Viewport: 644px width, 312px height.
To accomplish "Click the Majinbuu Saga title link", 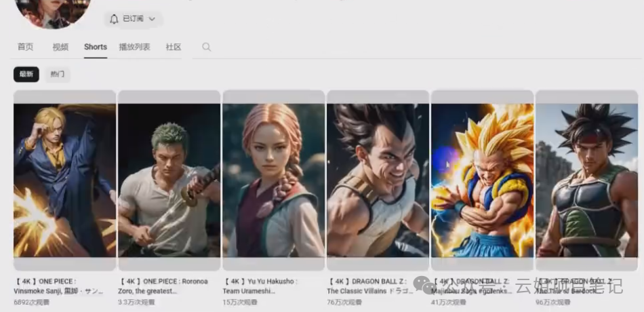I will point(472,286).
